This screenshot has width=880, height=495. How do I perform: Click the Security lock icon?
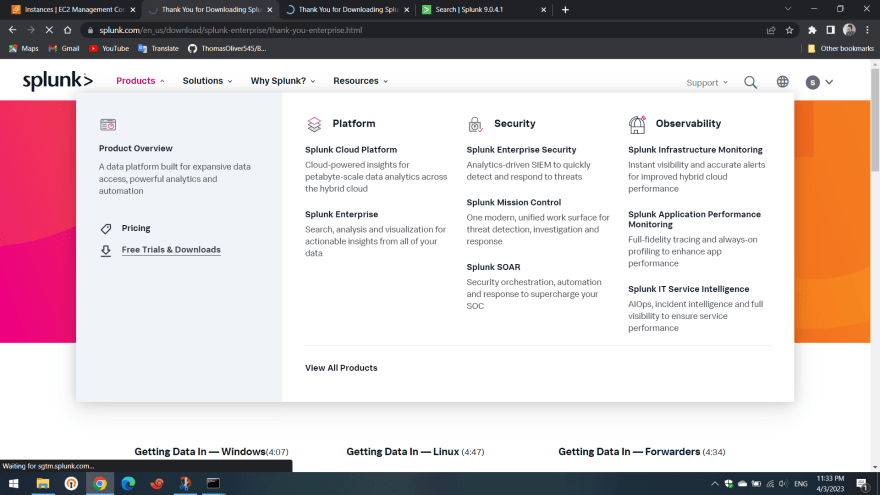475,124
